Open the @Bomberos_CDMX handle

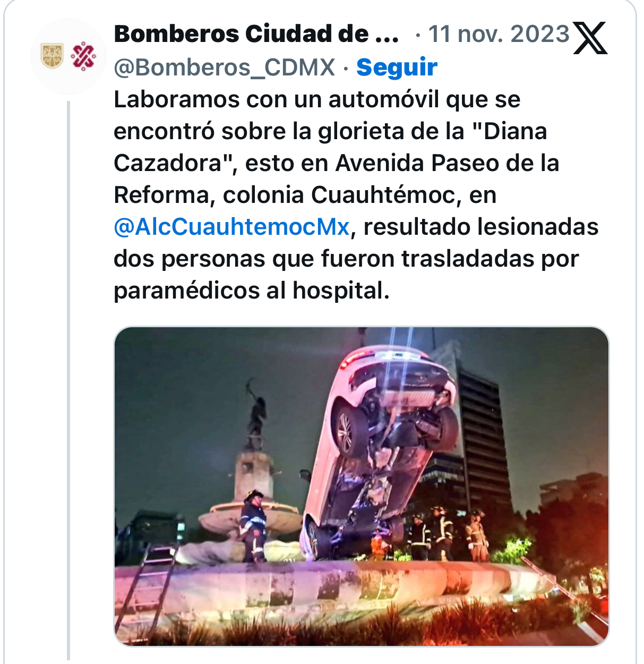click(x=225, y=68)
